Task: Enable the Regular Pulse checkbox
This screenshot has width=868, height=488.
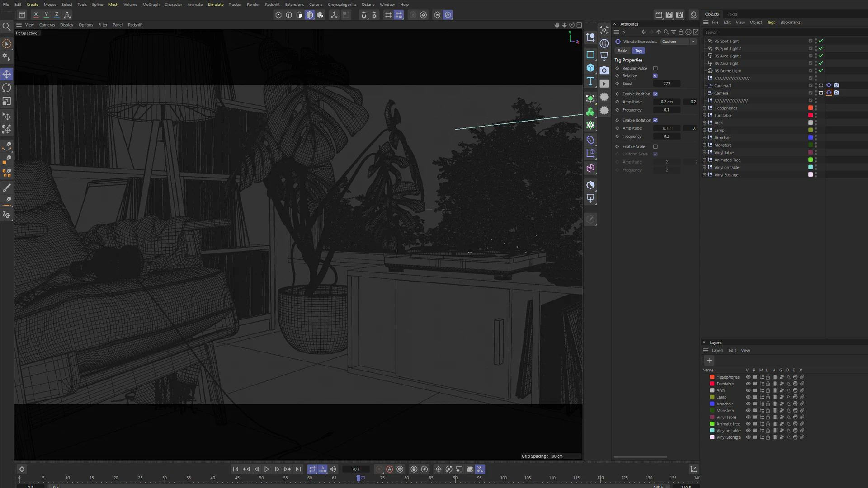Action: (x=656, y=68)
